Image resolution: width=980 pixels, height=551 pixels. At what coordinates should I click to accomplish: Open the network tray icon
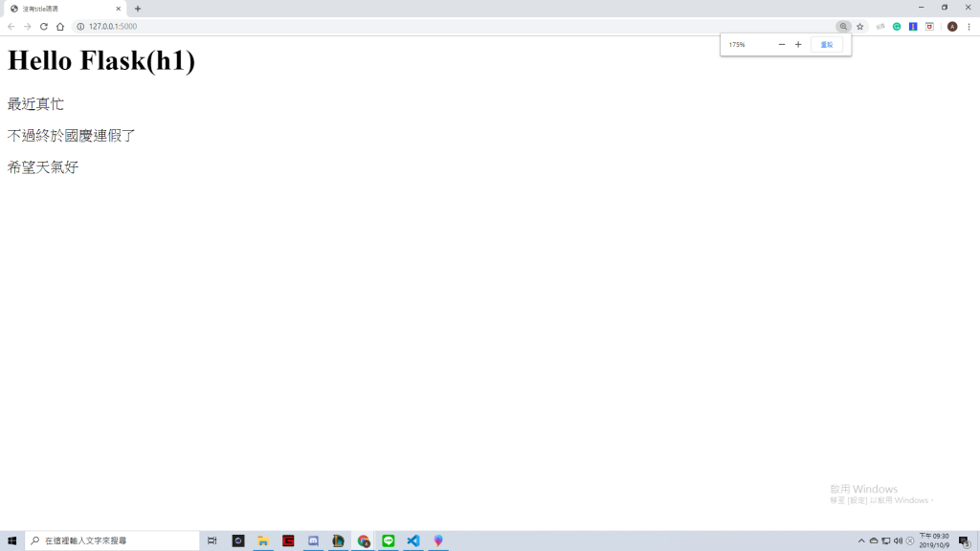885,541
